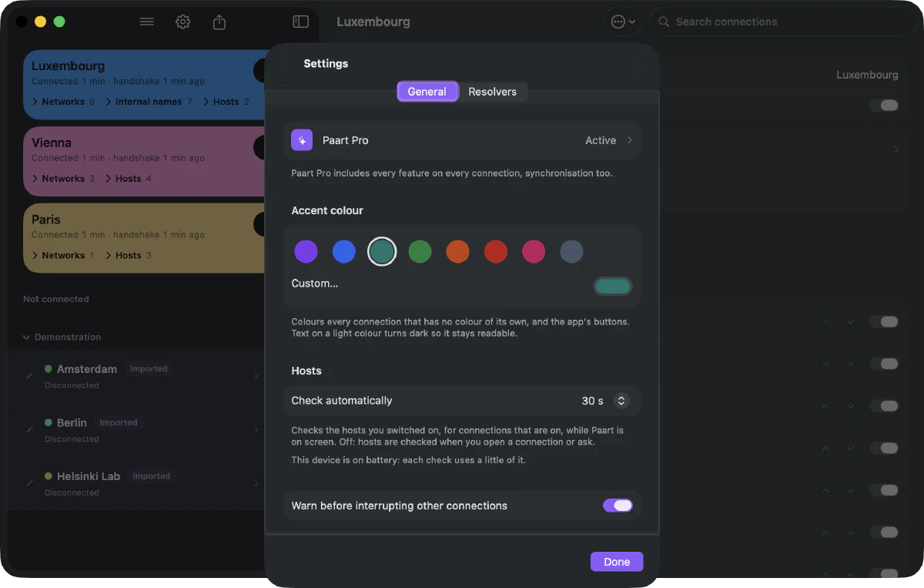
Task: Click the pencil icon beside Berlin
Action: pos(30,430)
